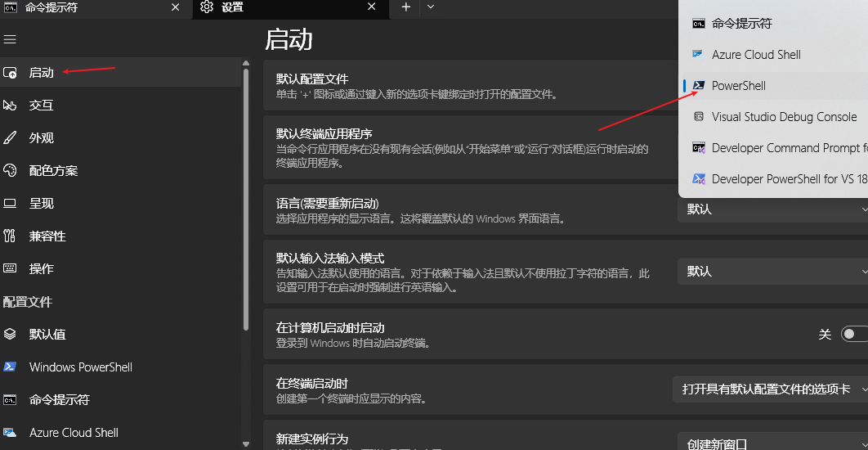Viewport: 868px width, 450px height.
Task: Click the new tab plus button
Action: click(x=406, y=7)
